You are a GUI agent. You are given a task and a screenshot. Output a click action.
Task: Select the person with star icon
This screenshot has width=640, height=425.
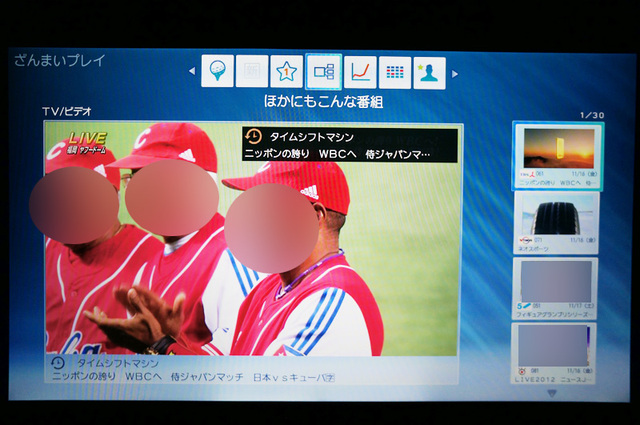[429, 73]
